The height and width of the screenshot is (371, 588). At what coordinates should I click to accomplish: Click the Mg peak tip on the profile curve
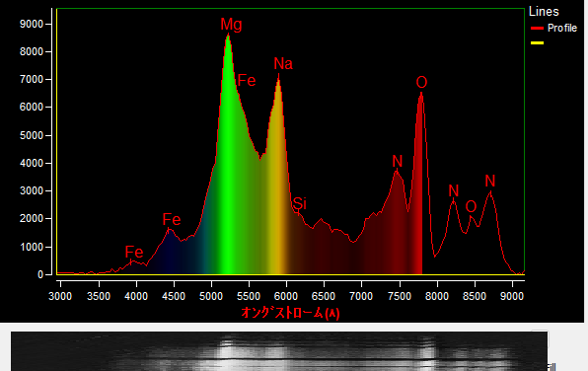(x=228, y=34)
